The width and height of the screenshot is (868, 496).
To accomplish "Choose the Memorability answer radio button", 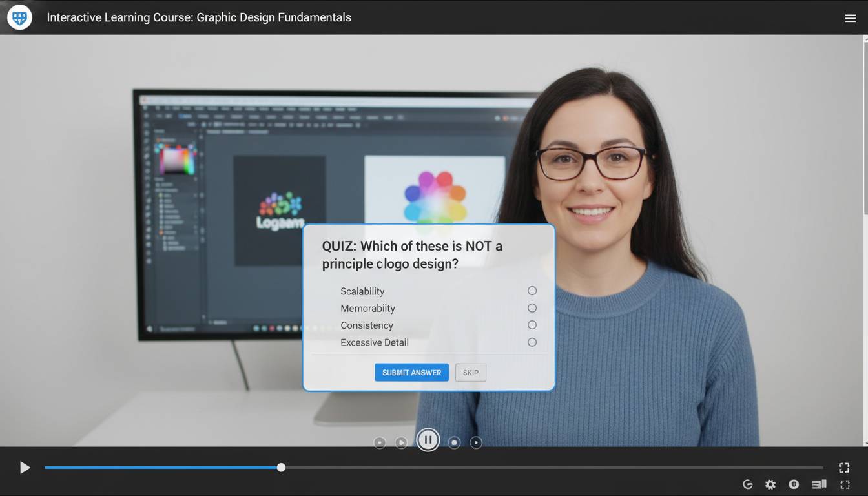I will point(532,308).
